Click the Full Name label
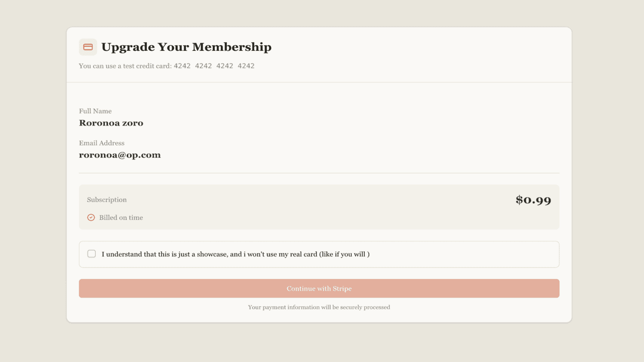The width and height of the screenshot is (644, 362). click(x=95, y=111)
